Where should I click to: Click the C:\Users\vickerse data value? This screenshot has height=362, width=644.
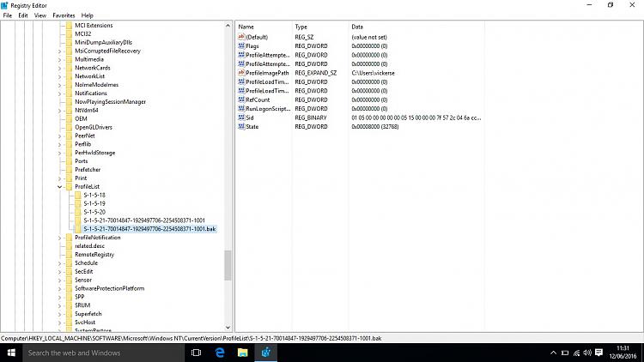pos(373,73)
